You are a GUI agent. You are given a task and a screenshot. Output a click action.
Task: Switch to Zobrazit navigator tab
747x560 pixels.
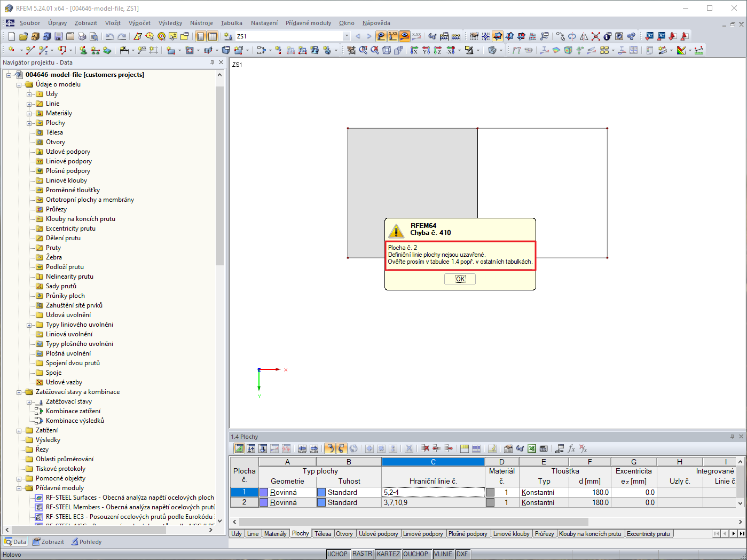[48, 542]
